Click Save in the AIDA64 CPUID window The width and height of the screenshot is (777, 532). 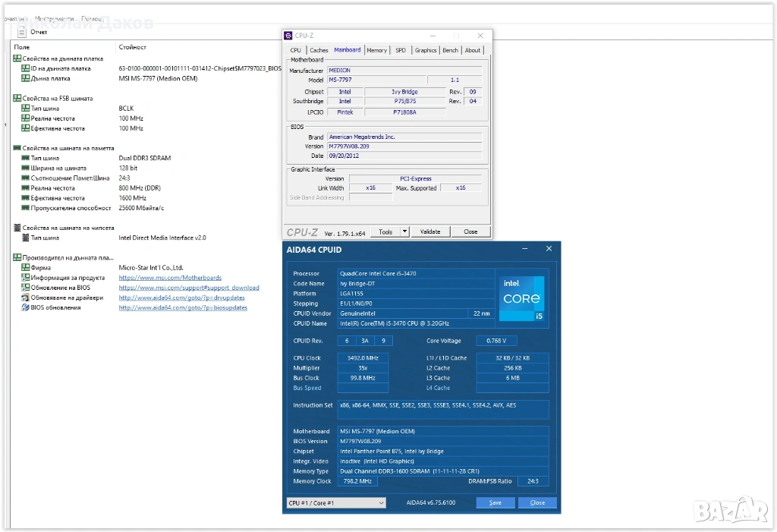click(495, 502)
